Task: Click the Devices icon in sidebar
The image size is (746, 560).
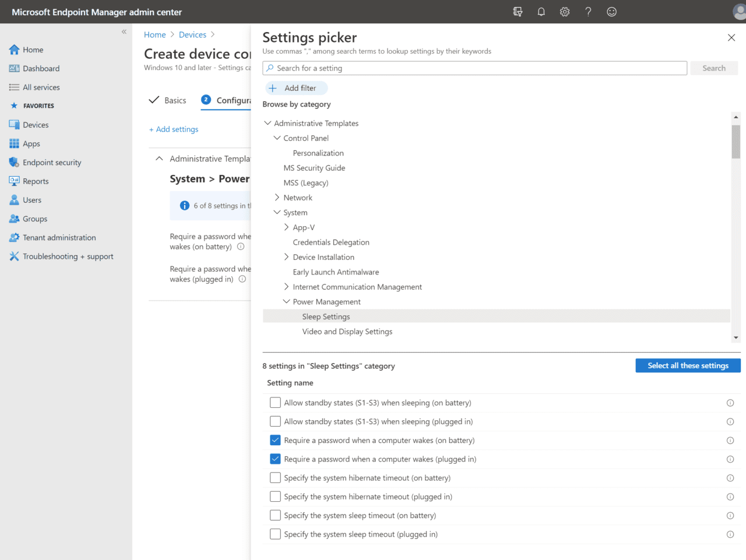Action: coord(14,125)
